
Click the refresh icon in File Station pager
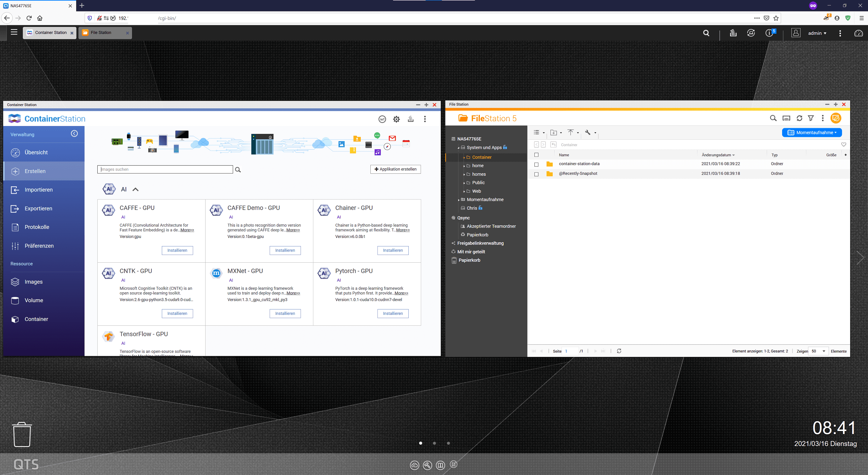[x=619, y=351]
